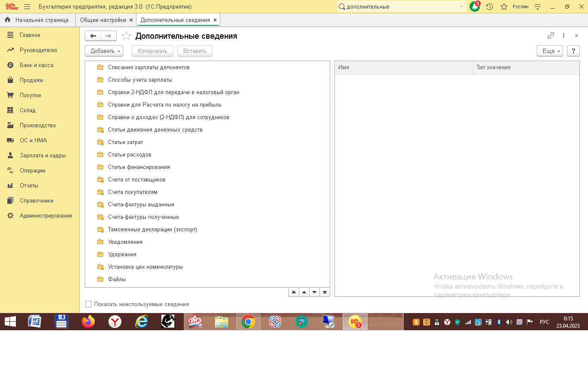Viewport: 588px width, 387px height.
Task: Open the Справочники section
Action: pos(37,200)
